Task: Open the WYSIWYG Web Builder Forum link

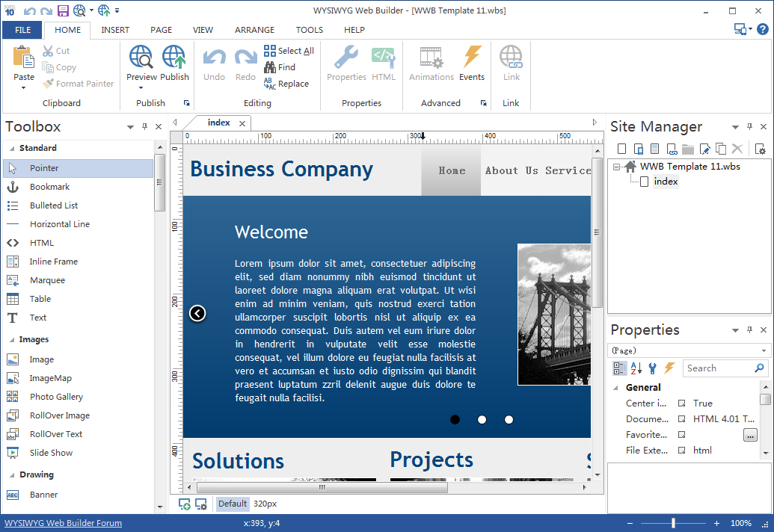Action: tap(63, 523)
